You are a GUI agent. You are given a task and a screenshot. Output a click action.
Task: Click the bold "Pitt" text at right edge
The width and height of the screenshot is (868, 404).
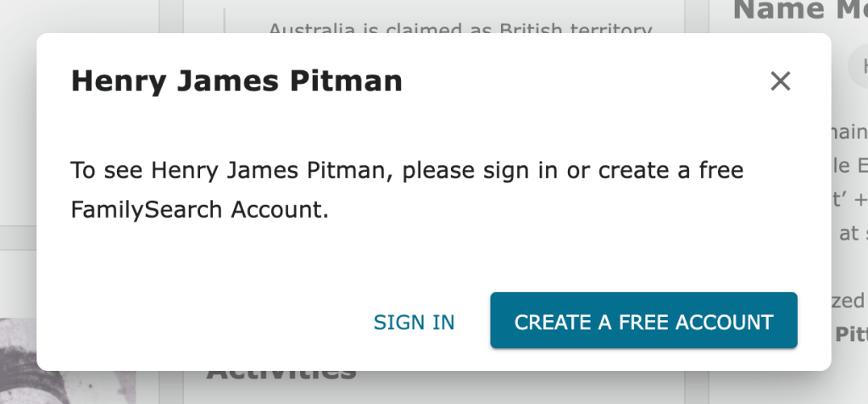850,334
